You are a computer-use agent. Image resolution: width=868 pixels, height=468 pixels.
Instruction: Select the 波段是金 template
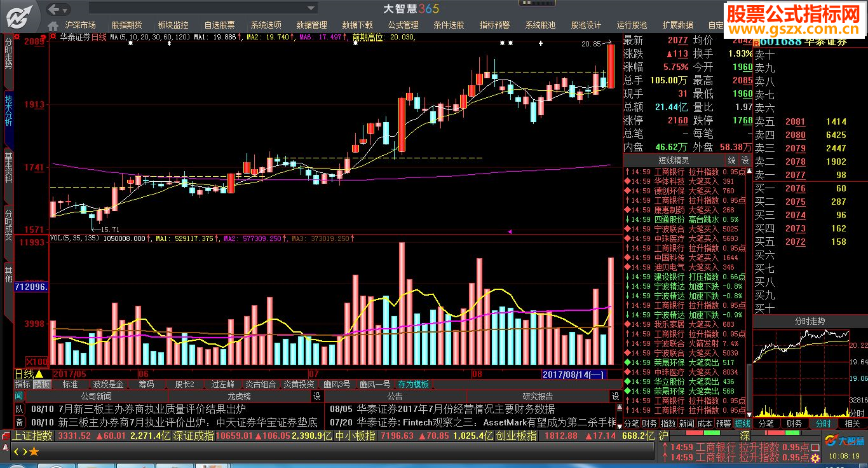108,384
